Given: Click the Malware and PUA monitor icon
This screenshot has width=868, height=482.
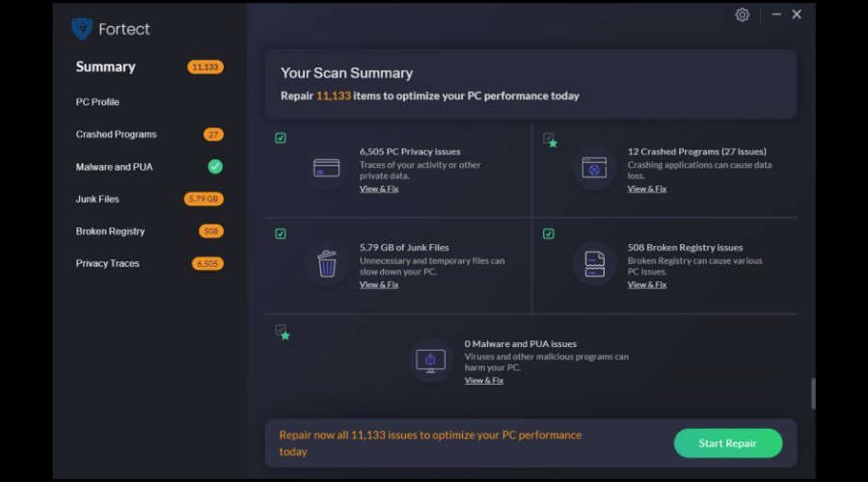Looking at the screenshot, I should (430, 359).
